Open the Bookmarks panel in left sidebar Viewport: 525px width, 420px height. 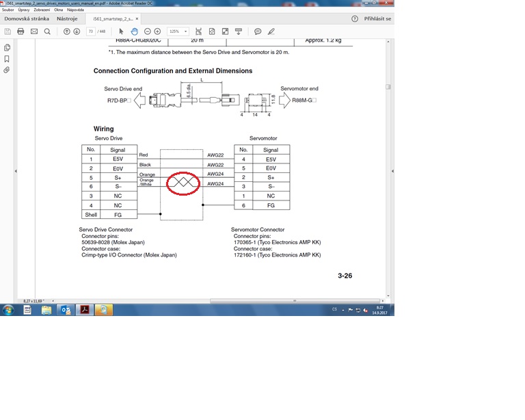click(x=7, y=59)
